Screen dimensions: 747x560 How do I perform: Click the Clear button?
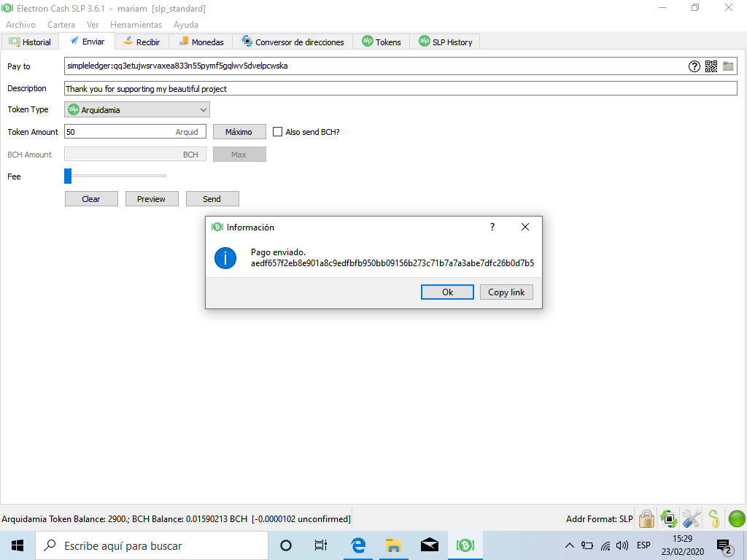point(91,198)
